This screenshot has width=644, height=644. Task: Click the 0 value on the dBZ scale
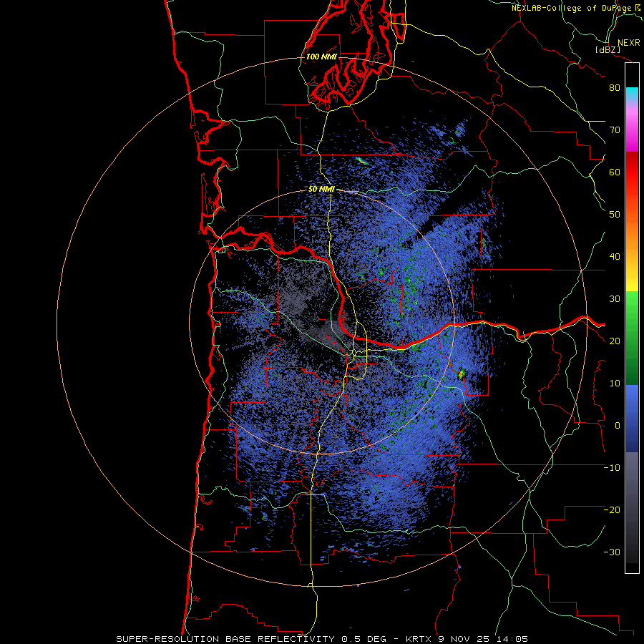point(618,426)
